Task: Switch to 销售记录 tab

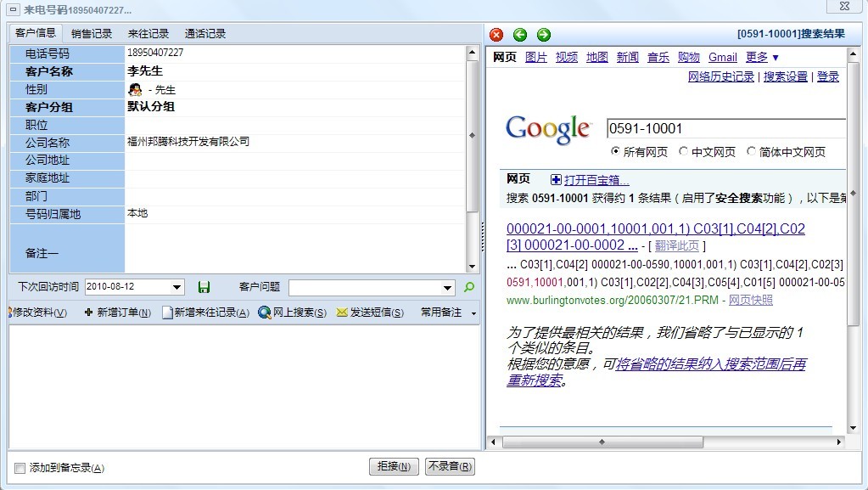Action: coord(92,34)
